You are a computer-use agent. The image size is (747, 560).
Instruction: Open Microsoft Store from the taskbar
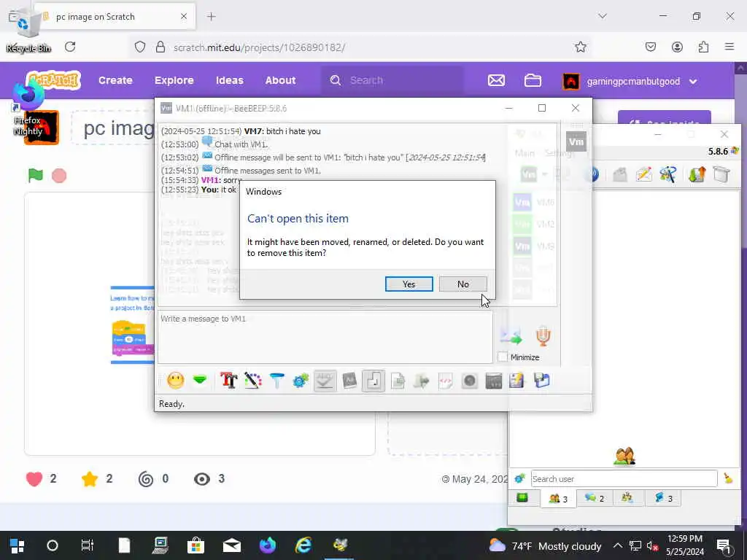click(196, 545)
